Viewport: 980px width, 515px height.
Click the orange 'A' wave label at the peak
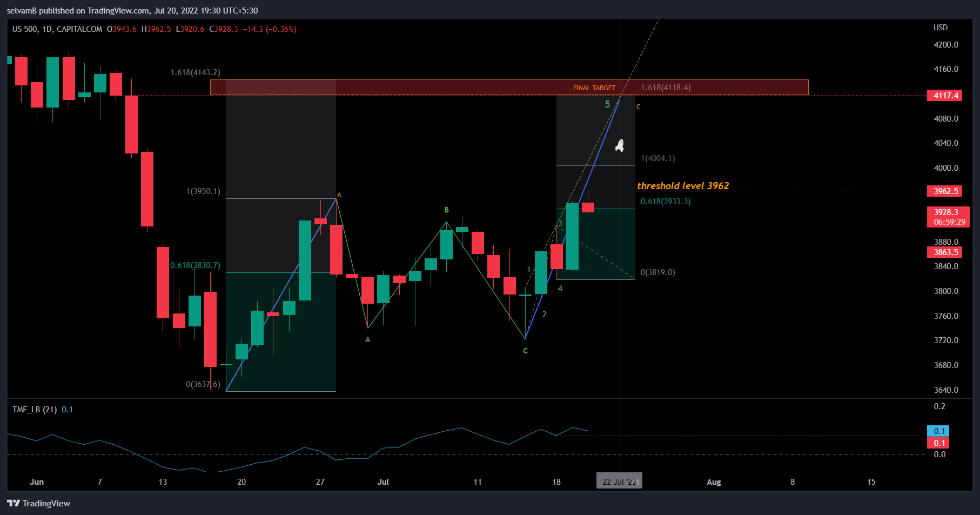pos(339,195)
